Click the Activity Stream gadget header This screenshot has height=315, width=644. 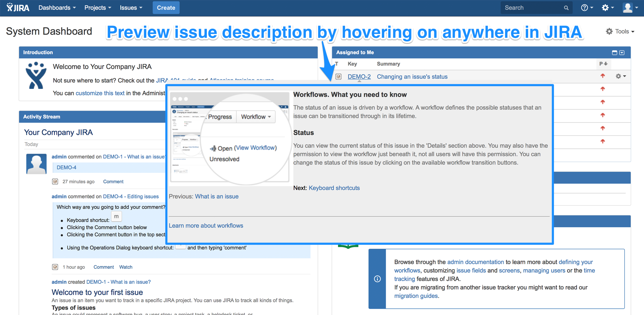[93, 117]
